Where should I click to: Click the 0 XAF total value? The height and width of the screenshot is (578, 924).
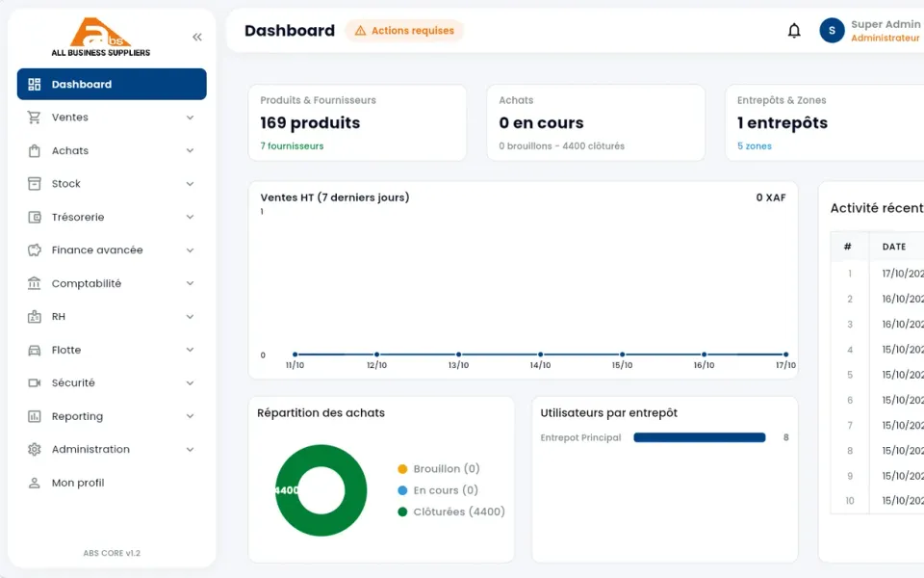click(771, 197)
